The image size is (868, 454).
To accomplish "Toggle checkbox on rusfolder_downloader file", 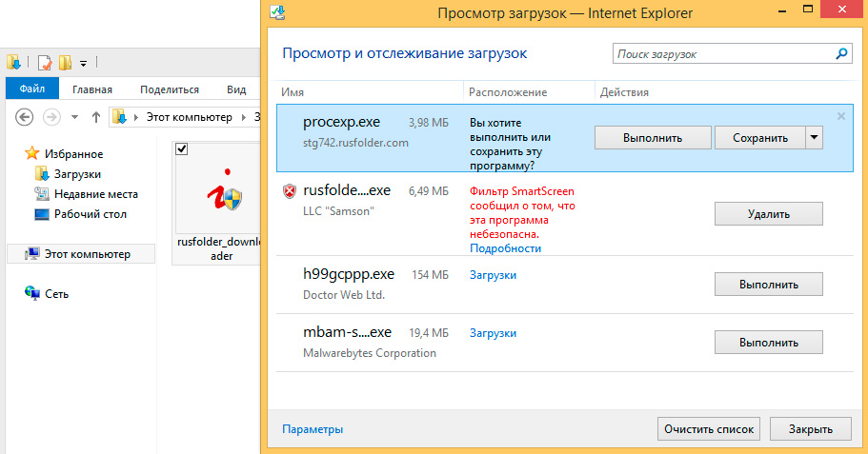I will click(182, 148).
